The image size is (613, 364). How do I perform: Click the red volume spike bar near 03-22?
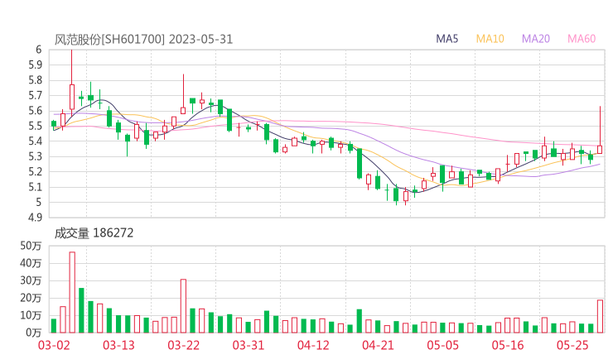pyautogui.click(x=183, y=306)
